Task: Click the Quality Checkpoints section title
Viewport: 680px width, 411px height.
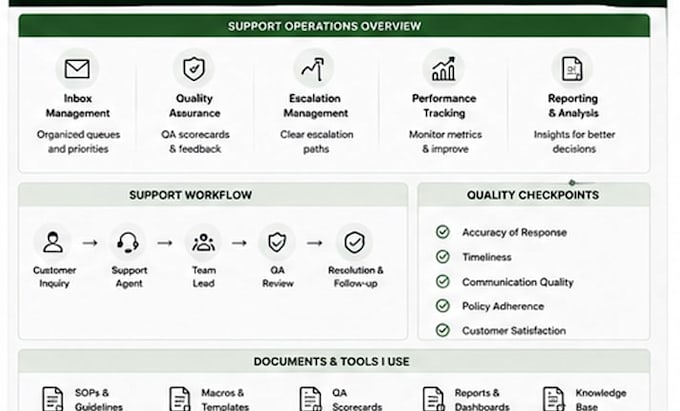Action: point(533,195)
